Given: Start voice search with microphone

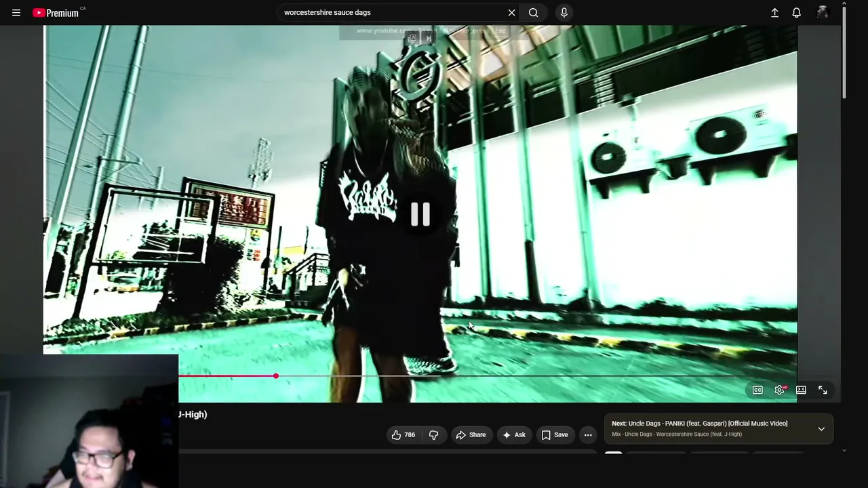Looking at the screenshot, I should [x=564, y=13].
